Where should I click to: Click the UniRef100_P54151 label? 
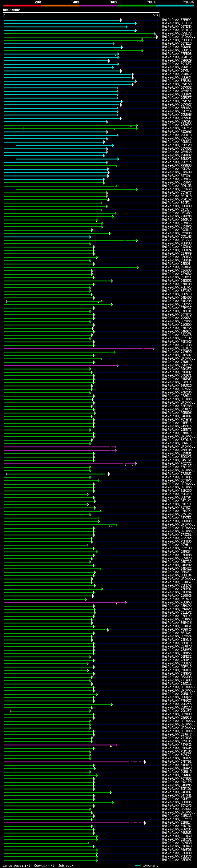point(176,101)
